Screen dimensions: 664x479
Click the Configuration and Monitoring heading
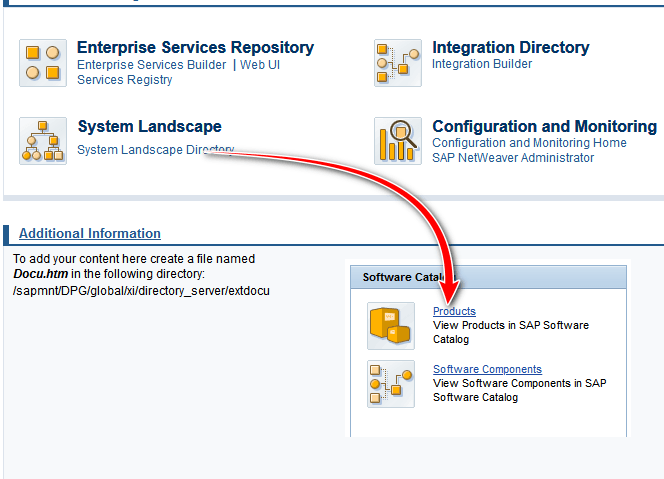(544, 126)
